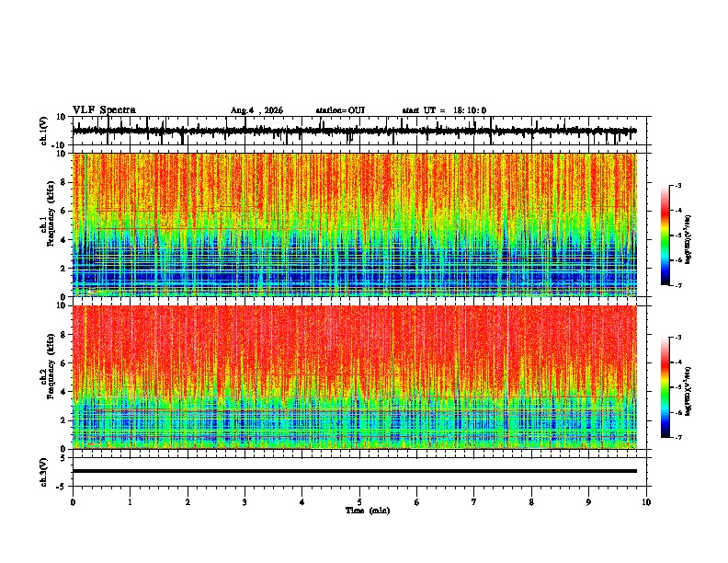Click the ch.3(V) flat black trace
The width and height of the screenshot is (728, 563).
click(x=355, y=471)
